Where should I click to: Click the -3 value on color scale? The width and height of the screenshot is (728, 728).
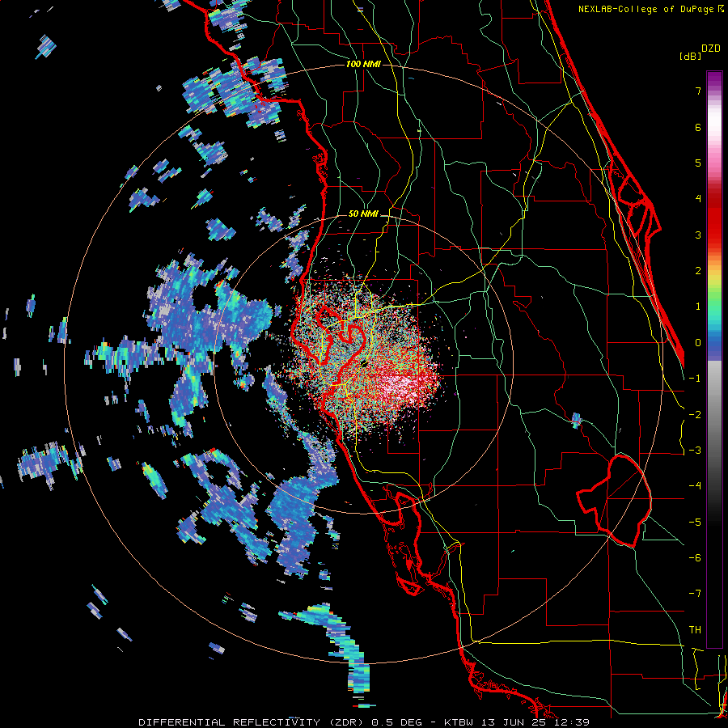695,451
